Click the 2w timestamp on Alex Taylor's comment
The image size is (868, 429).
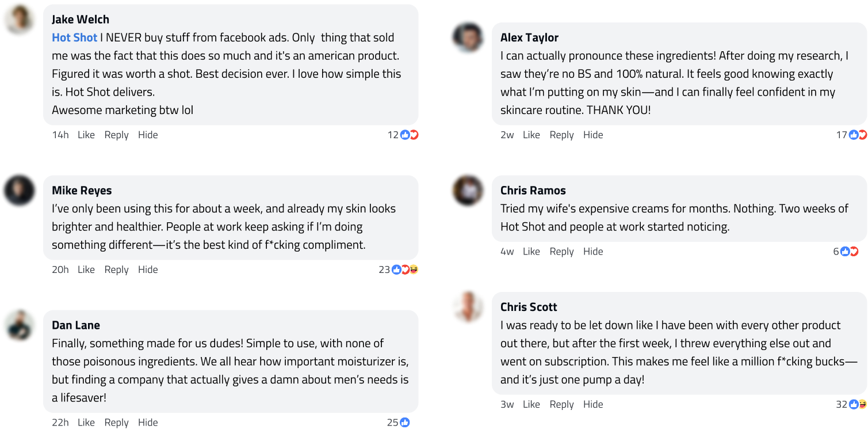(507, 135)
